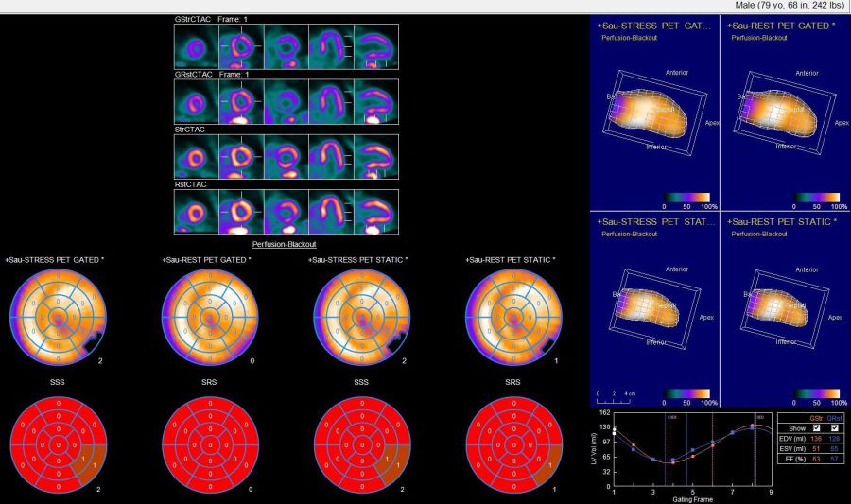Viewport: 851px width, 504px height.
Task: Click the Rest PET Gated 3D surface view
Action: 783,113
